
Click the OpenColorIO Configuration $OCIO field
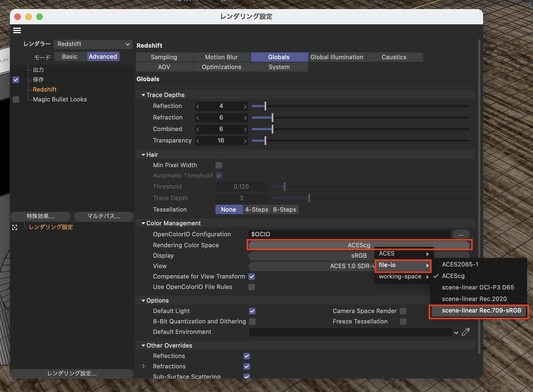point(349,234)
